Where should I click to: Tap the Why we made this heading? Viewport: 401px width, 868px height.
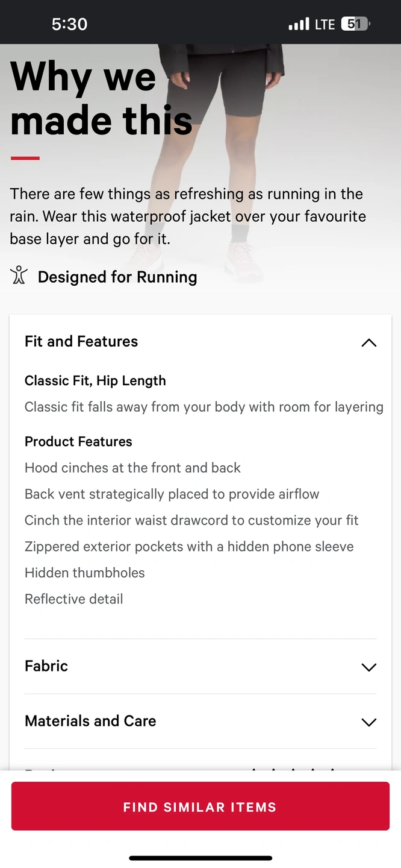101,98
